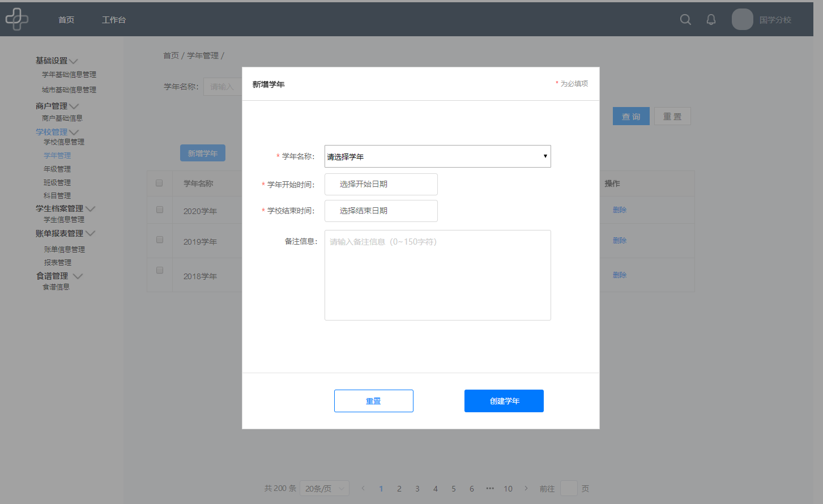Viewport: 823px width, 504px height.
Task: Collapse the 账单报表管理 sidebar group
Action: point(90,233)
